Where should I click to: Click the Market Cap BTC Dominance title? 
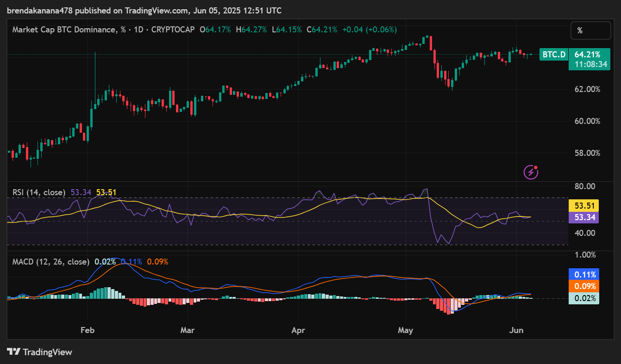click(64, 30)
